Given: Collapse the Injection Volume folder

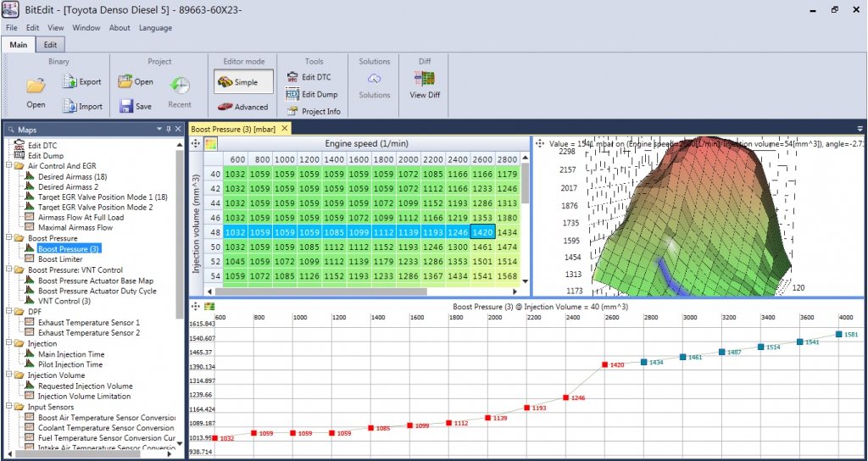Looking at the screenshot, I should point(8,375).
